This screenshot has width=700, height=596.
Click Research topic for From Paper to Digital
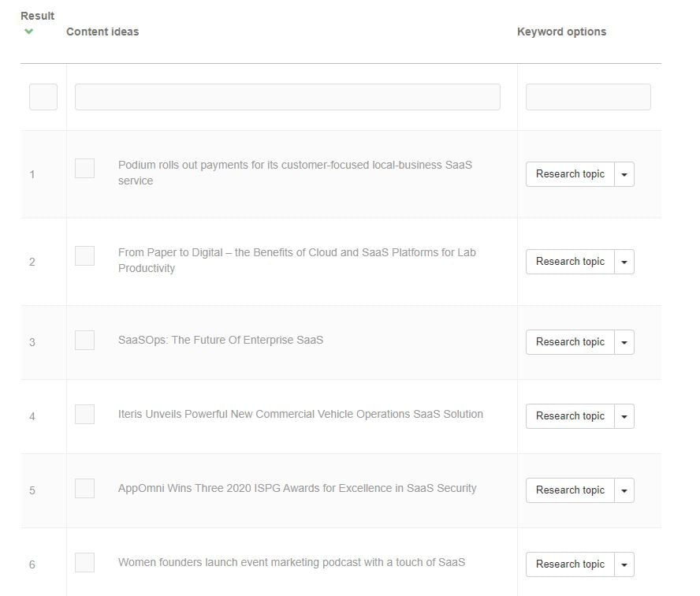570,262
